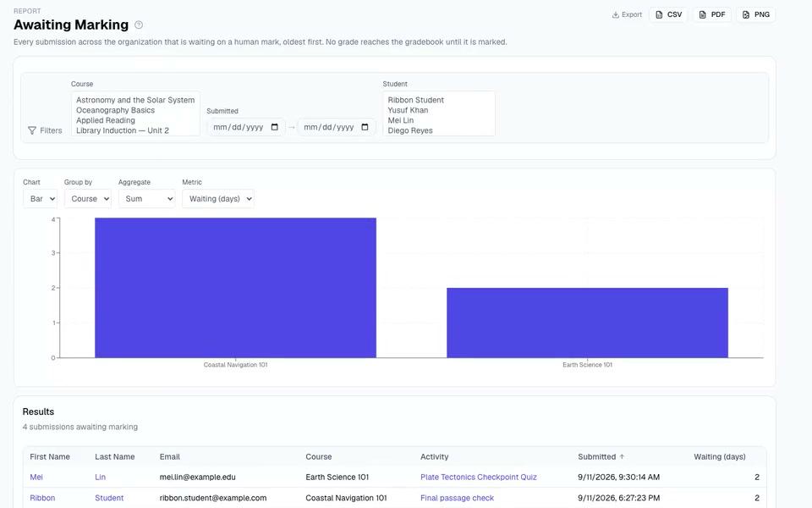Screen dimensions: 812x508
Task: Click the 9/11/2026, 9:30:14 AM timestamp
Action: 619,477
